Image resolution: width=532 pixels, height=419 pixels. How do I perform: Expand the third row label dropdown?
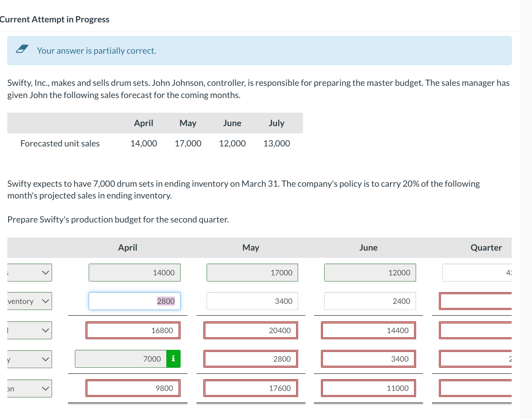(29, 330)
